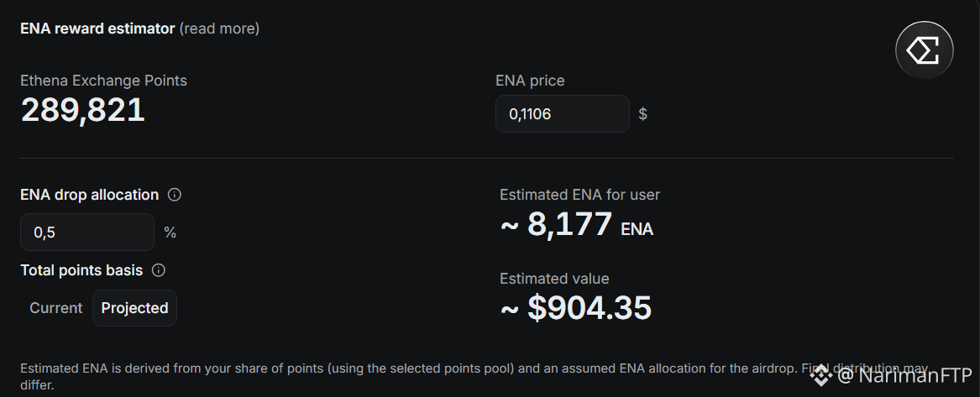Image resolution: width=980 pixels, height=397 pixels.
Task: Click the $904.35 estimated value
Action: 575,308
